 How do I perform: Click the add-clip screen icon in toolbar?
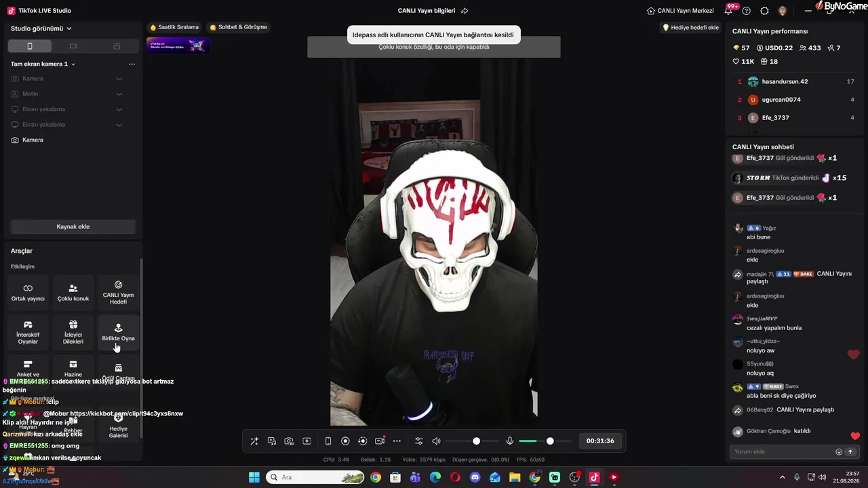pos(307,441)
